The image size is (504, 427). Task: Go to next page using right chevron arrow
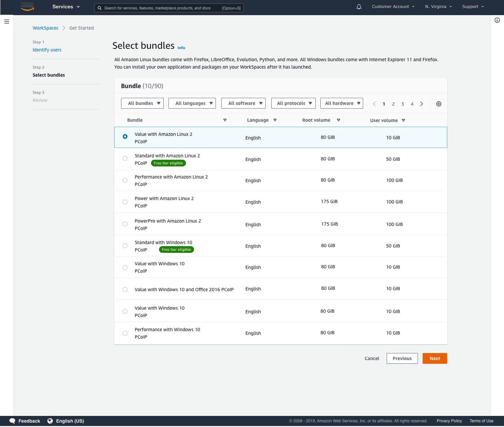pyautogui.click(x=422, y=104)
